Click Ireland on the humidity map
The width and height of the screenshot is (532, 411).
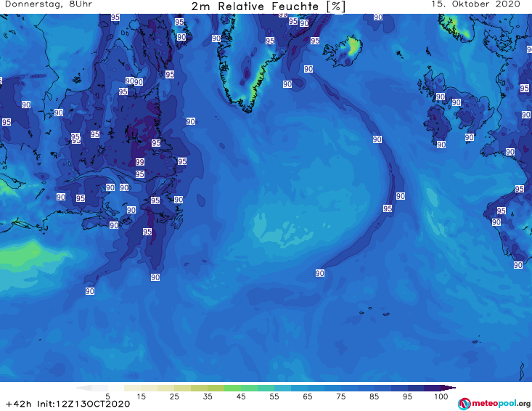[x=436, y=124]
